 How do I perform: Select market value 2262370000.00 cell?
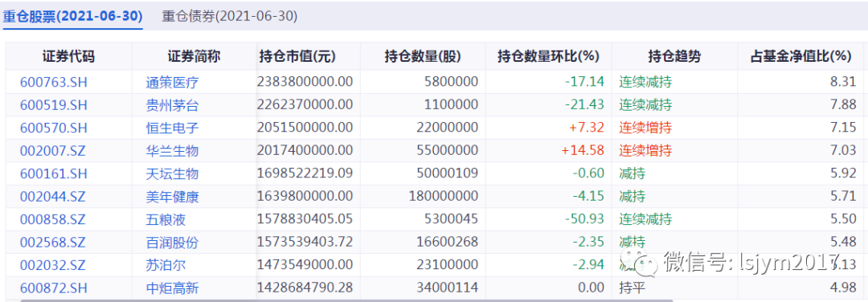(305, 104)
